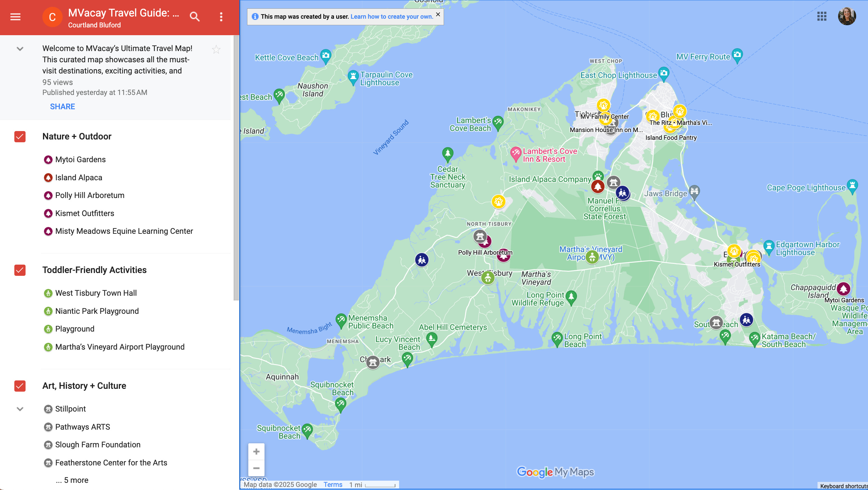
Task: Open the Google apps grid
Action: (822, 16)
